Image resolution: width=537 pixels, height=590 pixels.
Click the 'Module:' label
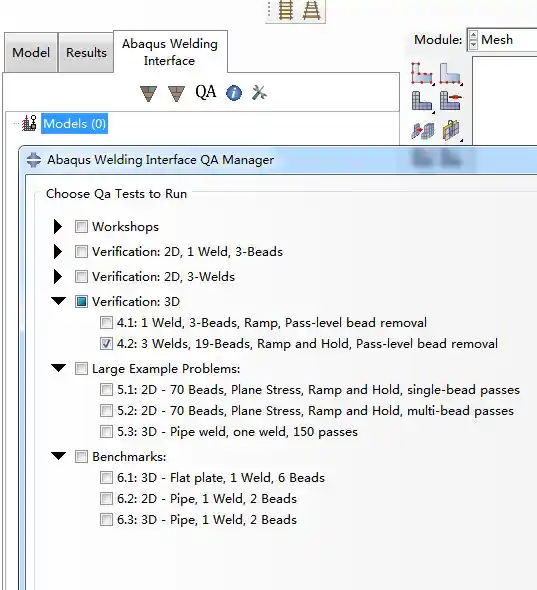coord(438,40)
